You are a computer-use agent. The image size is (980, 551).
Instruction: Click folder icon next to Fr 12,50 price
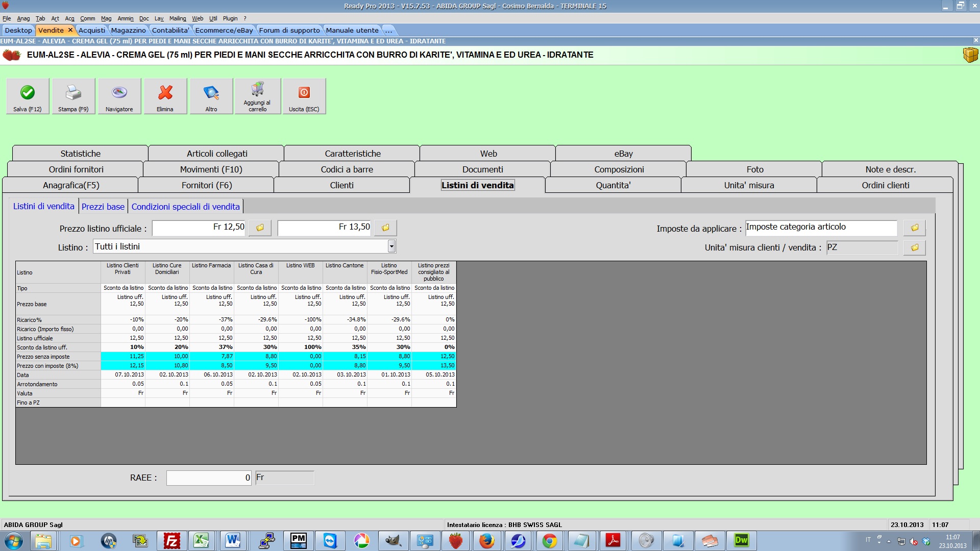[260, 228]
